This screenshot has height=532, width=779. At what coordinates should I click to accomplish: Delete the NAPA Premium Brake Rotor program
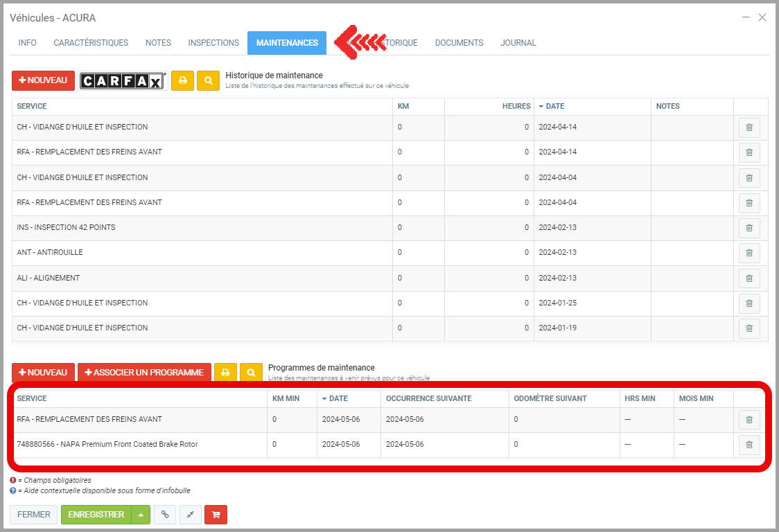(749, 445)
